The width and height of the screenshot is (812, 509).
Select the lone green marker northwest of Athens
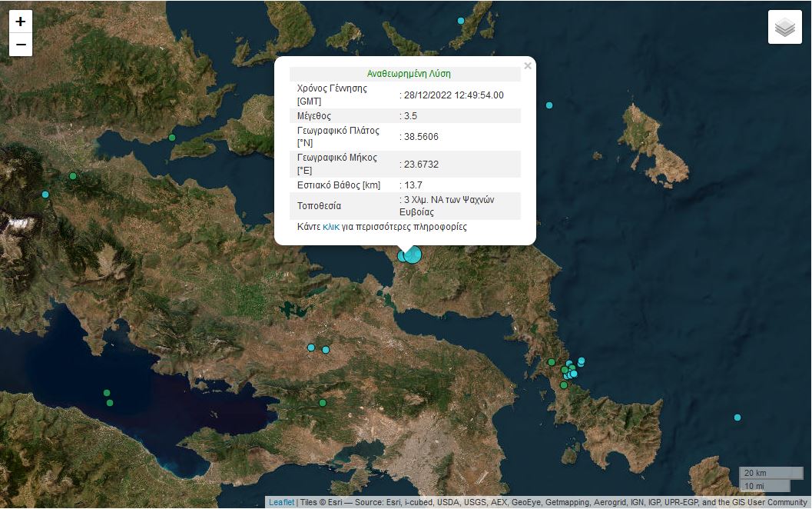click(x=323, y=403)
